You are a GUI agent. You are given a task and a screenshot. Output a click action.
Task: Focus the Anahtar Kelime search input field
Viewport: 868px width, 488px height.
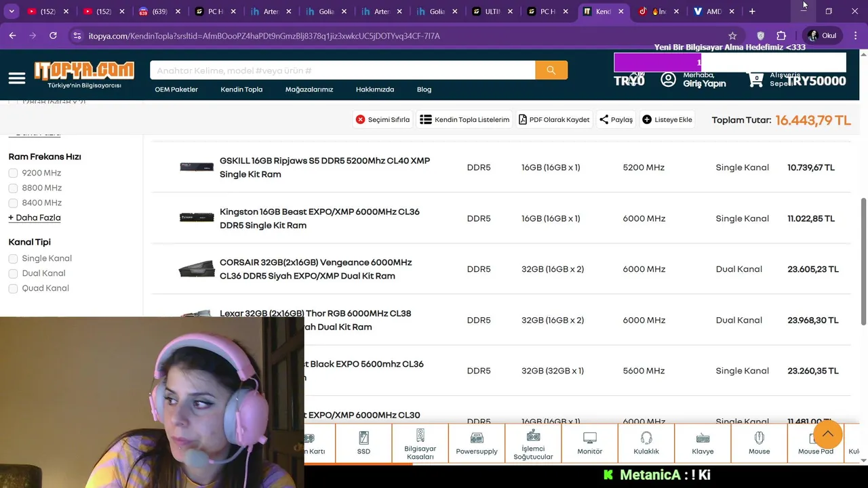click(342, 70)
